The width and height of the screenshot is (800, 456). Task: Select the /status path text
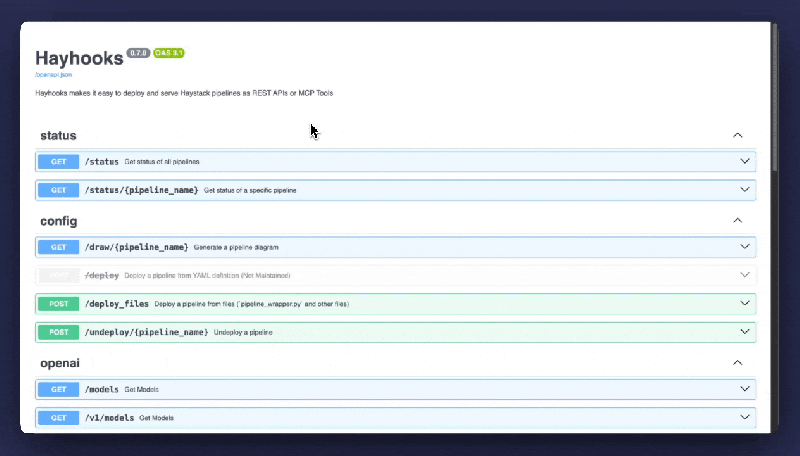coord(102,162)
